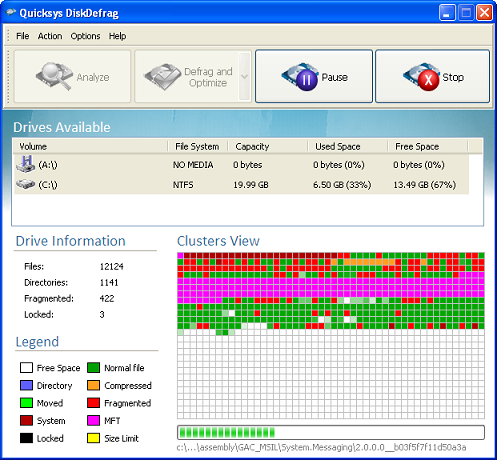Sort drives by Volume column header
The height and width of the screenshot is (460, 497).
[x=90, y=146]
